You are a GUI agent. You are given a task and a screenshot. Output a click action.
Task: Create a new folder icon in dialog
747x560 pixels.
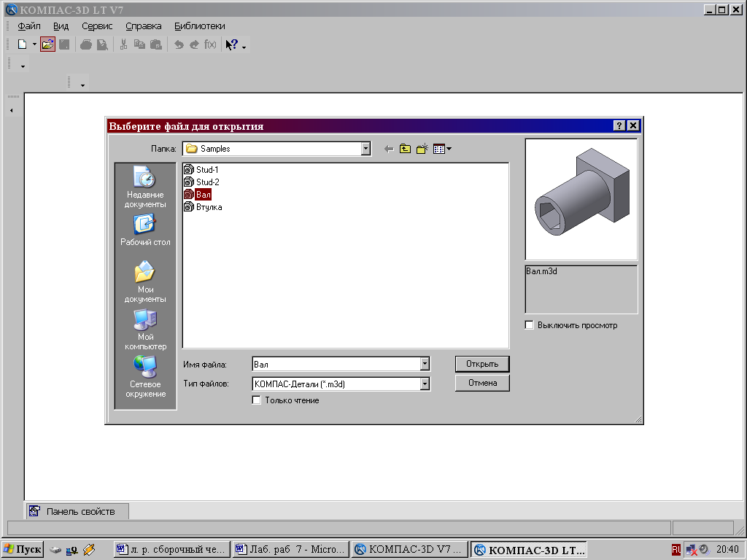coord(422,149)
